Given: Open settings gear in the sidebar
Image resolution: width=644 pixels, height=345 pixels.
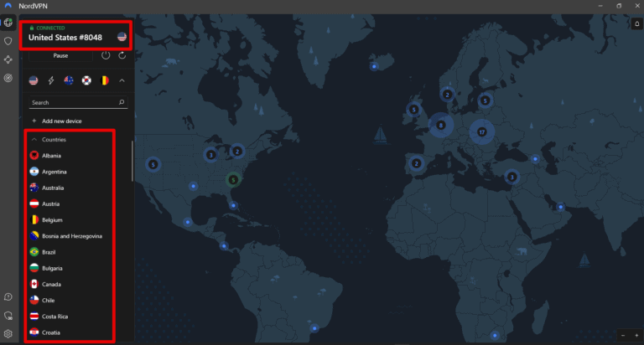Looking at the screenshot, I should coord(8,333).
